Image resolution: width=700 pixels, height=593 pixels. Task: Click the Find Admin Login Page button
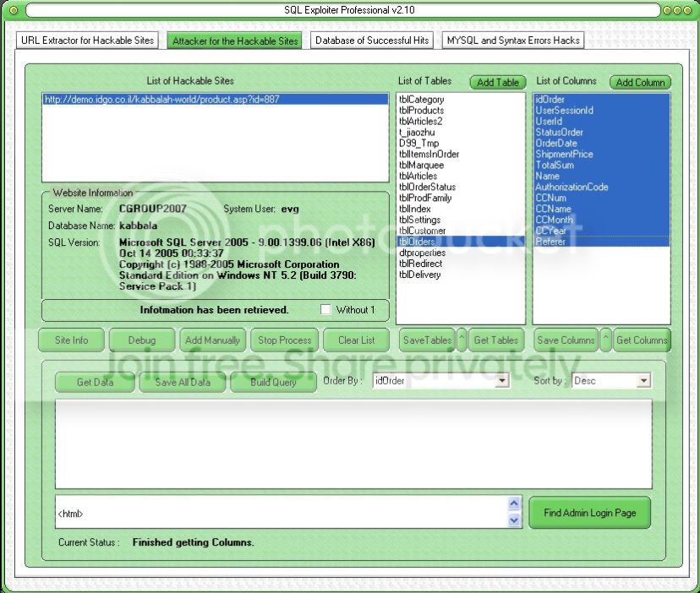coord(590,513)
